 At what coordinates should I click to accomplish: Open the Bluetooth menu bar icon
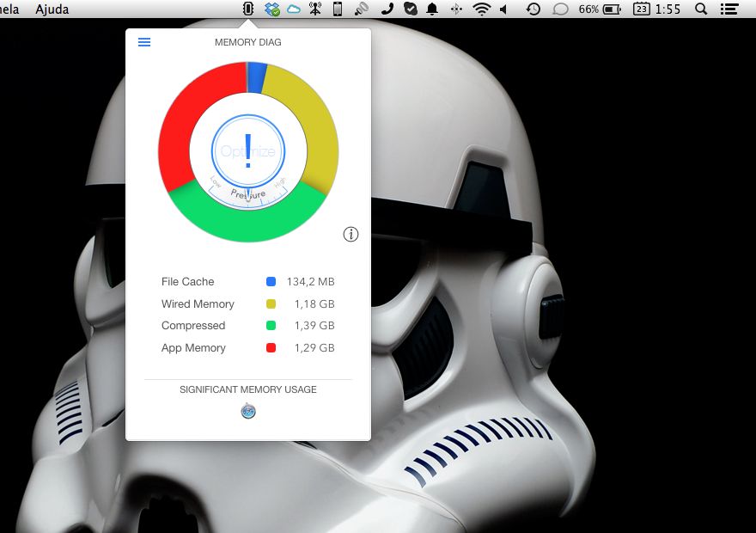[456, 9]
